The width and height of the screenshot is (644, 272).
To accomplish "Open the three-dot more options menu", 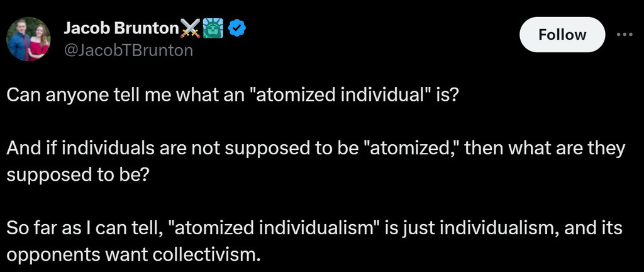I will (x=625, y=35).
